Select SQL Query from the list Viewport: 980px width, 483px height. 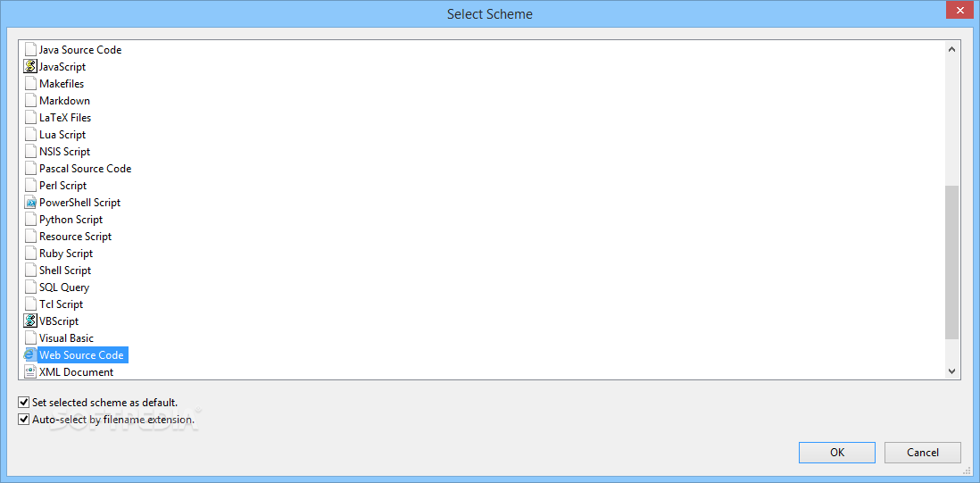63,287
